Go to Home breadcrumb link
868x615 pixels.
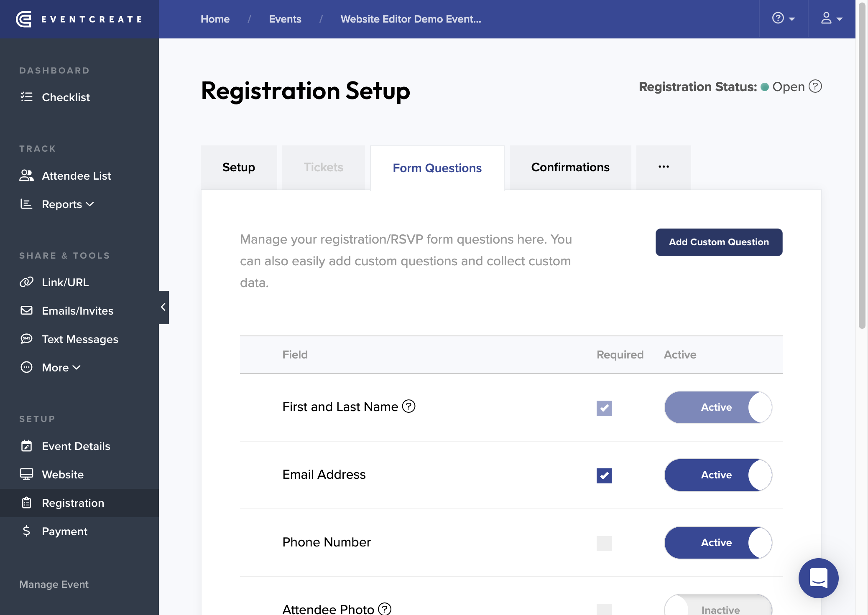[x=215, y=19]
